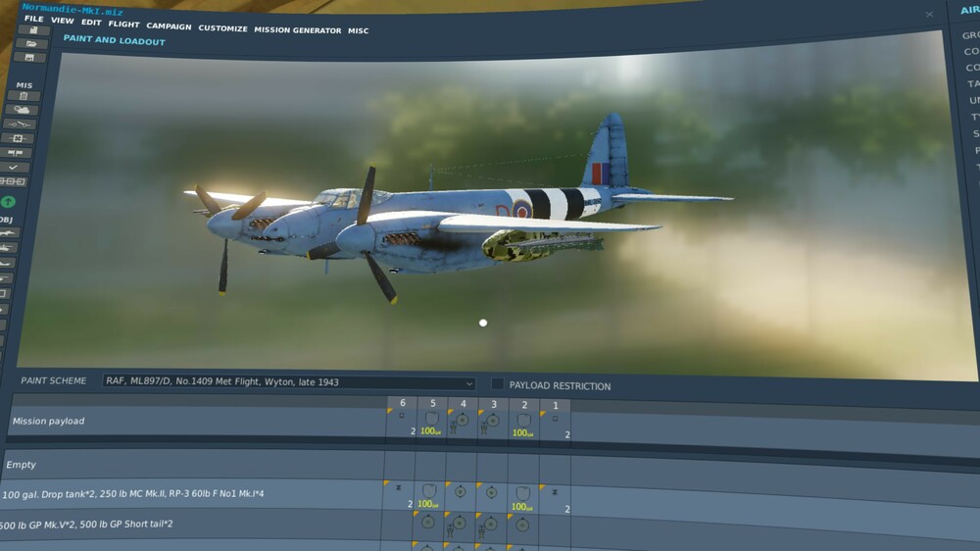The width and height of the screenshot is (980, 551).
Task: Click station 3 in Drop tank preset row
Action: (x=491, y=496)
